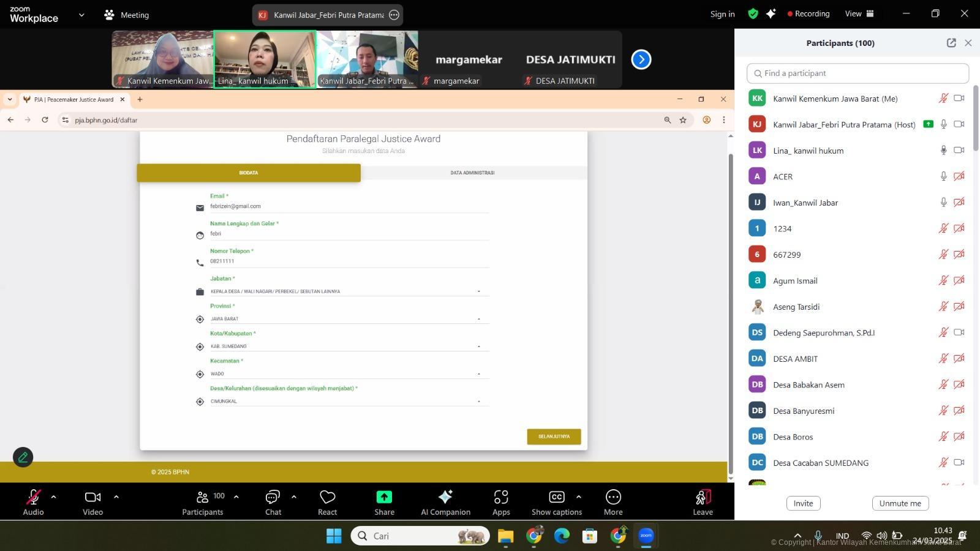Click the Invite button
The height and width of the screenshot is (551, 980).
click(803, 503)
